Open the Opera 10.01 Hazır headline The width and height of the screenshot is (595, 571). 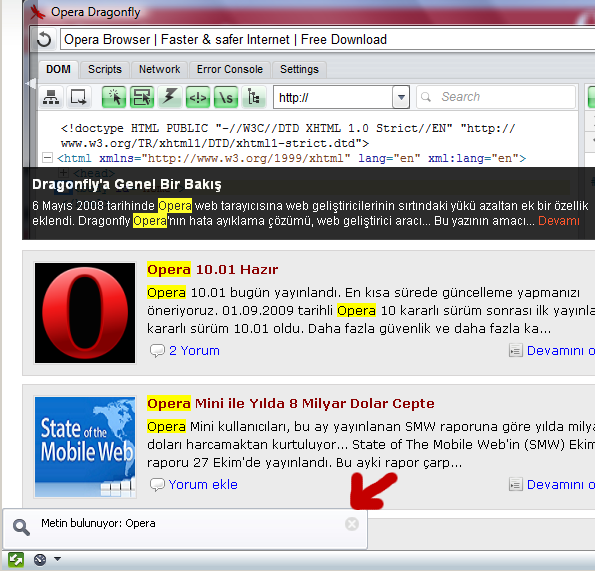[x=212, y=269]
